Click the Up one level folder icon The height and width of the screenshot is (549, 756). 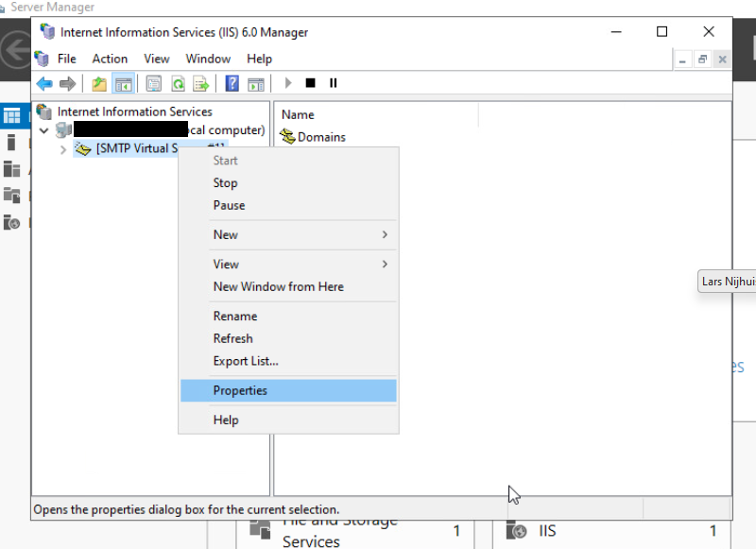99,84
